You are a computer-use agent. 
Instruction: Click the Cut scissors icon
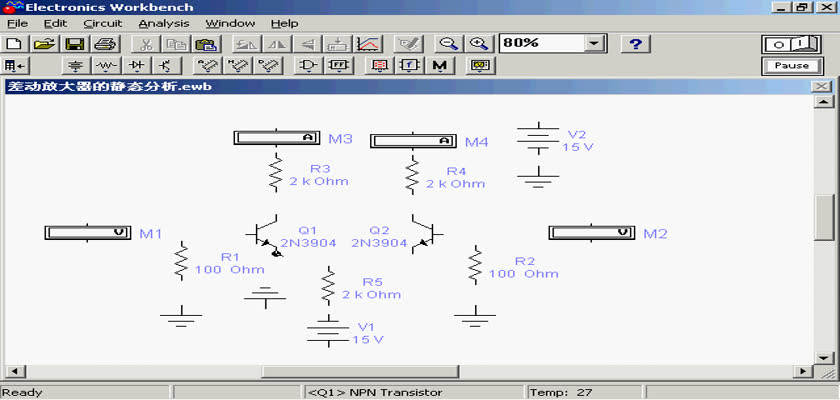tap(145, 44)
